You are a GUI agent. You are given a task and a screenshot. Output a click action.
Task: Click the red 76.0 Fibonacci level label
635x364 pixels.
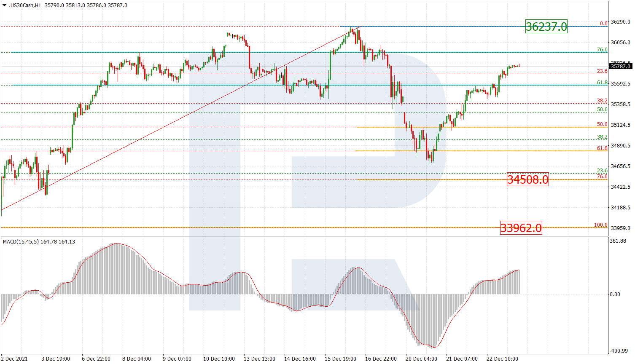coord(602,177)
